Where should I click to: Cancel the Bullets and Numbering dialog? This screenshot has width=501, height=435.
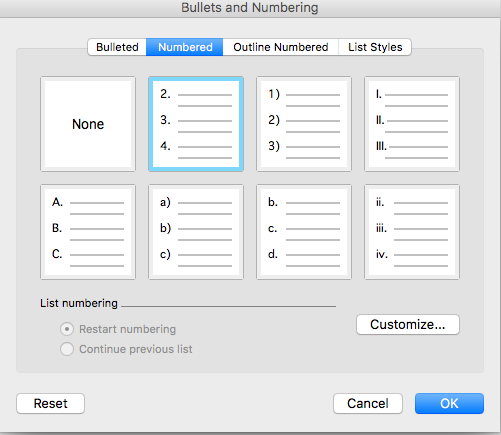click(x=368, y=403)
